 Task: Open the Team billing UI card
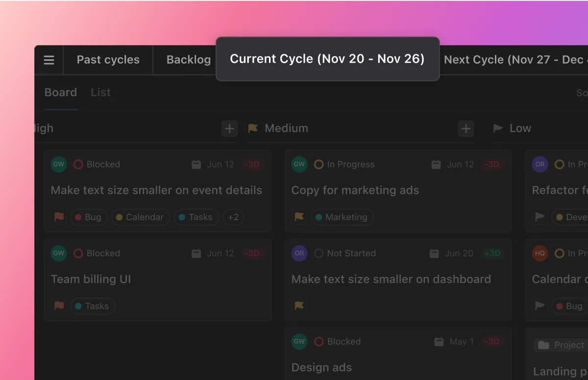tap(158, 279)
